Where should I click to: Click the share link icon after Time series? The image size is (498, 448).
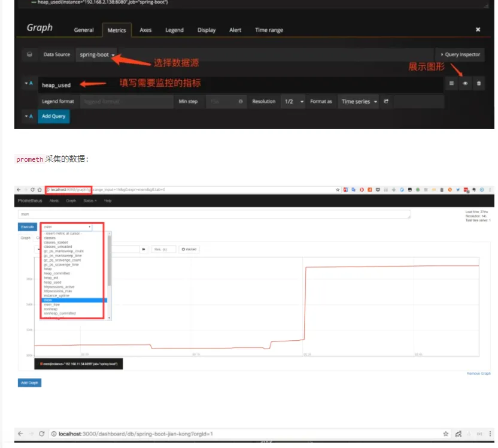pyautogui.click(x=386, y=101)
